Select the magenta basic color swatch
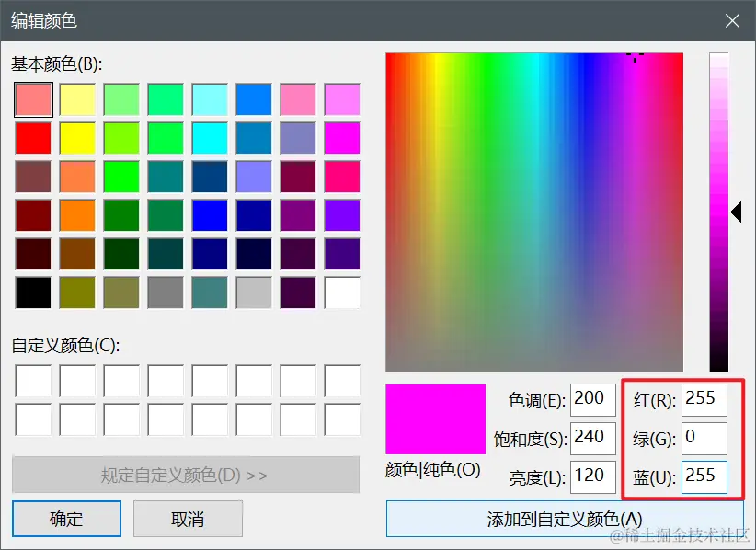This screenshot has height=550, width=756. (341, 138)
